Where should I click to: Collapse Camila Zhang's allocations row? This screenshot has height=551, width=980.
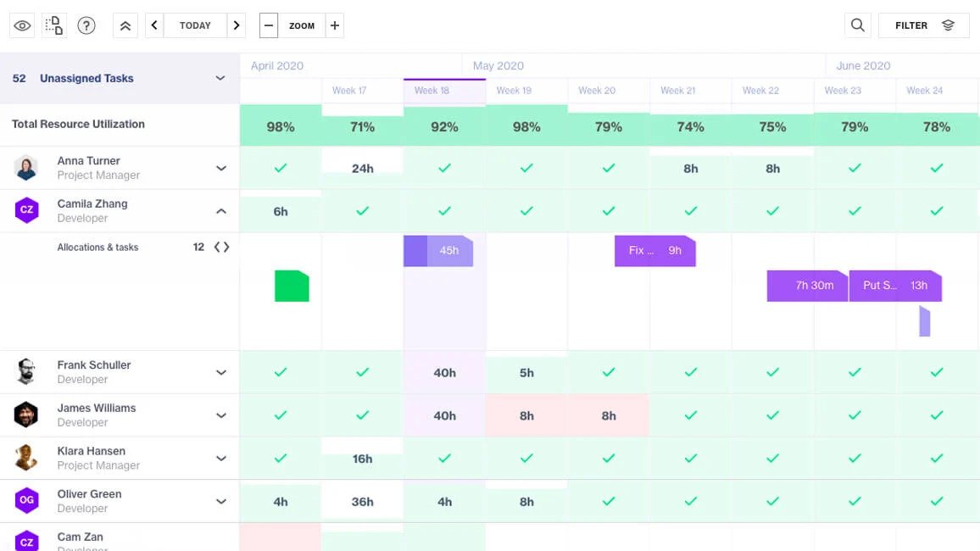point(221,211)
